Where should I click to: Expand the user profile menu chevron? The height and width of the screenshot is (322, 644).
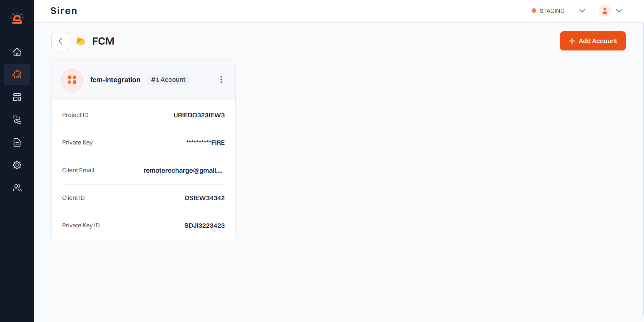619,11
